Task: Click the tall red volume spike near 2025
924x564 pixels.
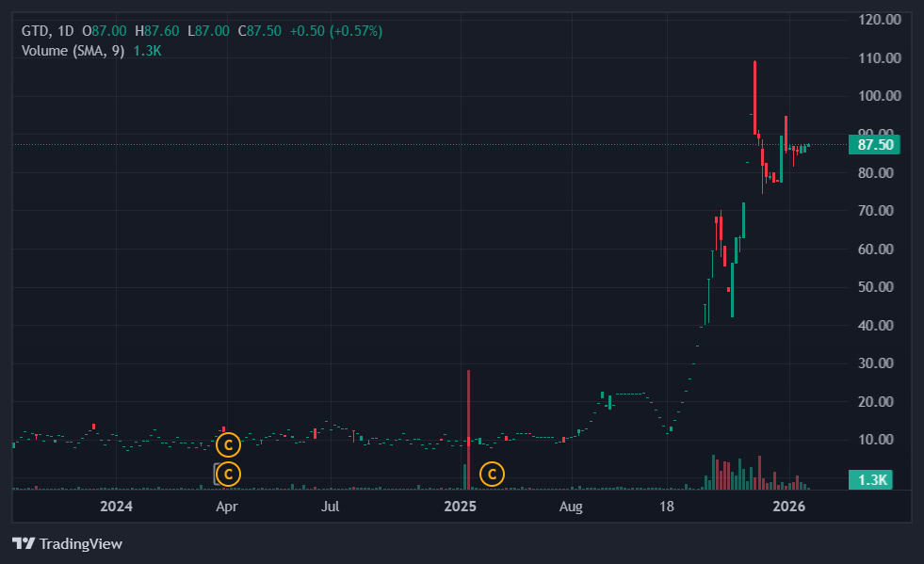Action: (468, 424)
